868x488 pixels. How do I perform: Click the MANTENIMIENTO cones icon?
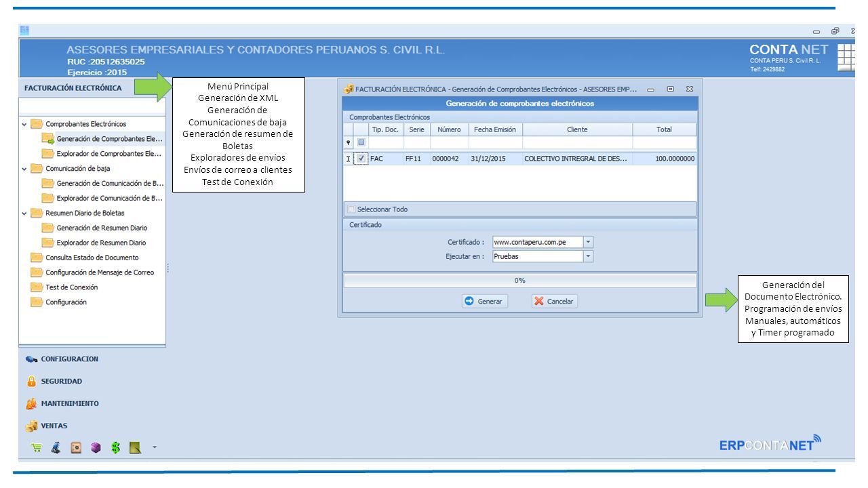(31, 404)
